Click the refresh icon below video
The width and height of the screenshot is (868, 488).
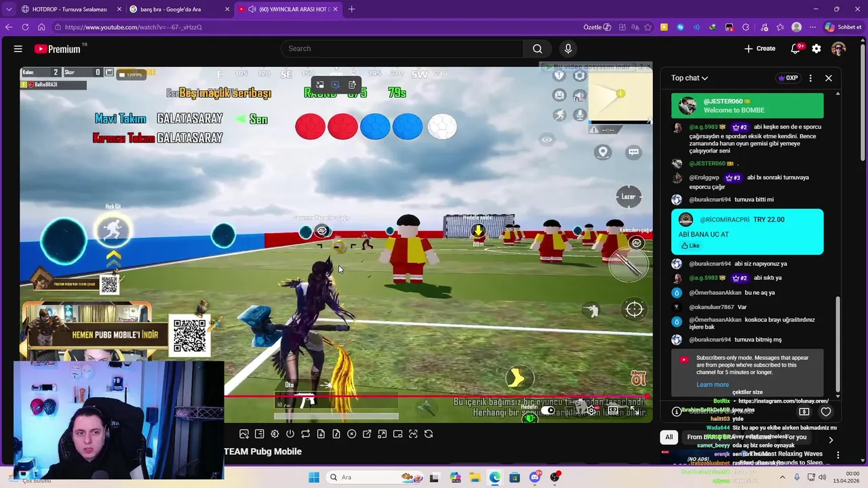tap(429, 434)
